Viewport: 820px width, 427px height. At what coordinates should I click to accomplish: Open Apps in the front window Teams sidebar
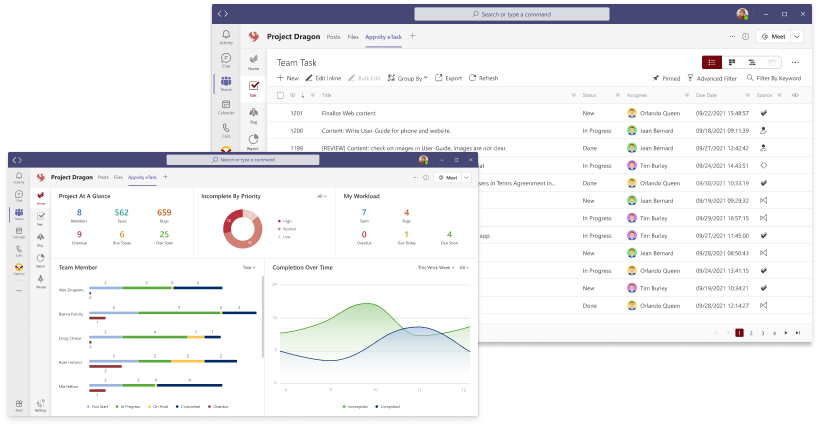pos(19,405)
